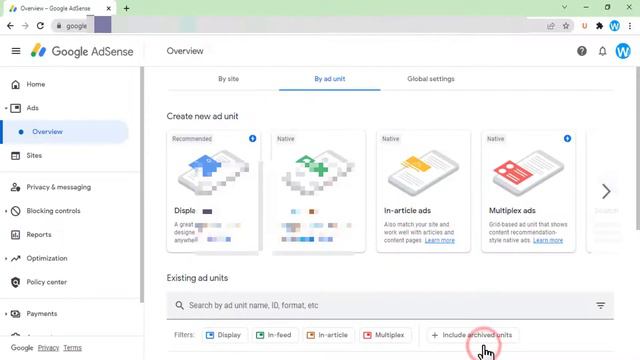Switch to the By site tab

coord(228,79)
